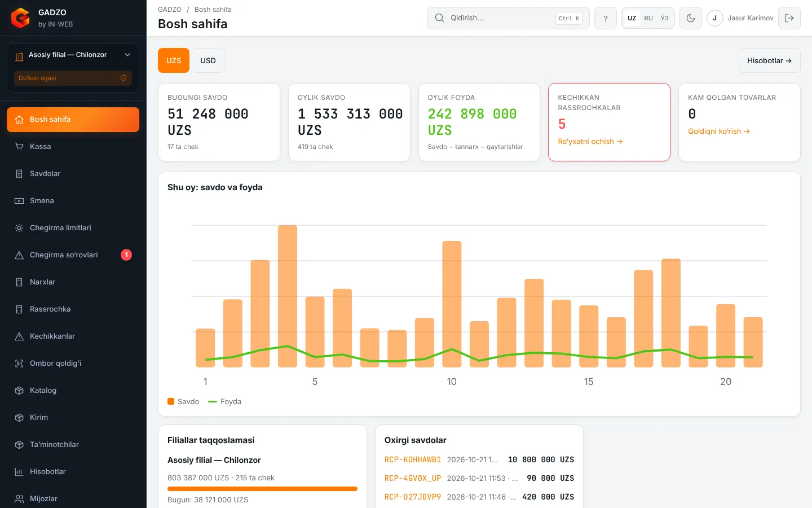Click the GADZO logo icon
Viewport: 812px width, 508px height.
pos(20,18)
